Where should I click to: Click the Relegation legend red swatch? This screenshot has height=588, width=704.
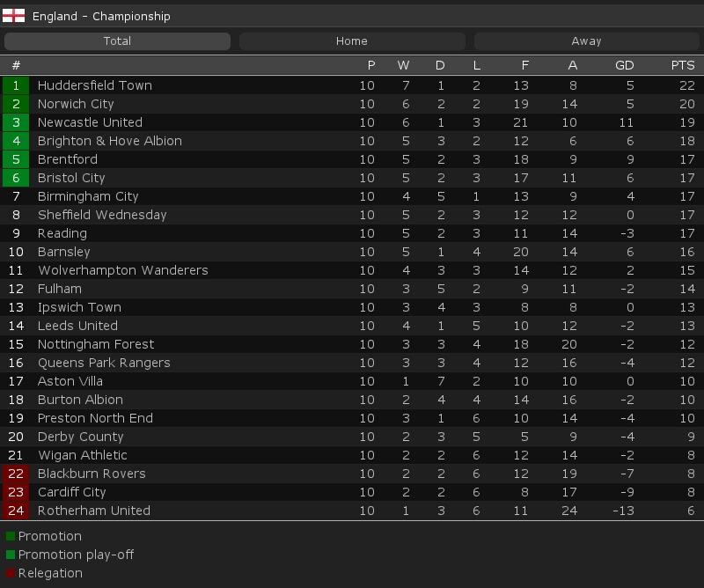(11, 573)
